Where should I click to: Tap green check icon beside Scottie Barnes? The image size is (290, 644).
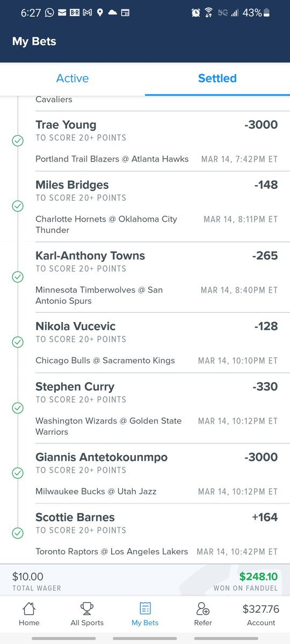18,533
